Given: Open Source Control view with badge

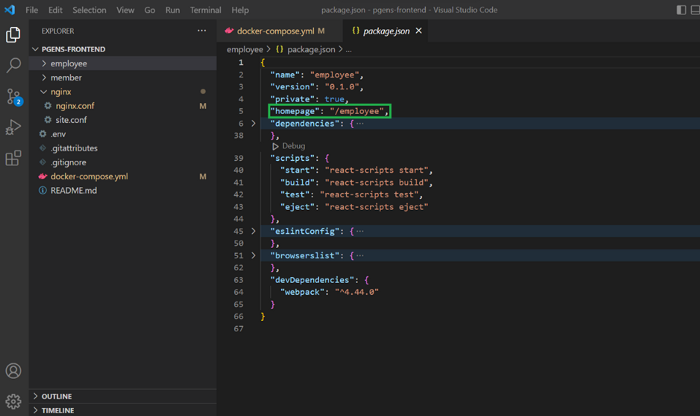Looking at the screenshot, I should click(13, 97).
